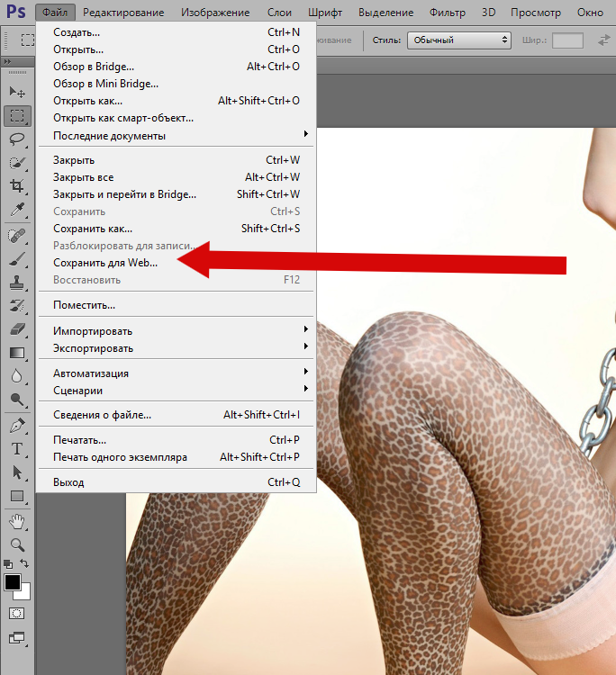Open the Изображение menu

(x=215, y=13)
